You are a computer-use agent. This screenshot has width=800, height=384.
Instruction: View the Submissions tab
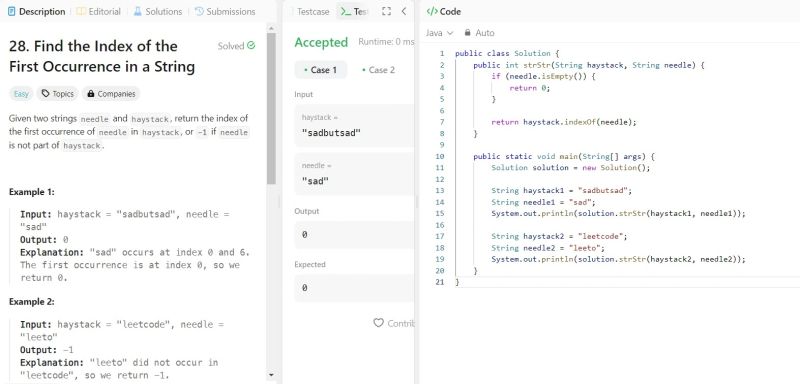(225, 11)
